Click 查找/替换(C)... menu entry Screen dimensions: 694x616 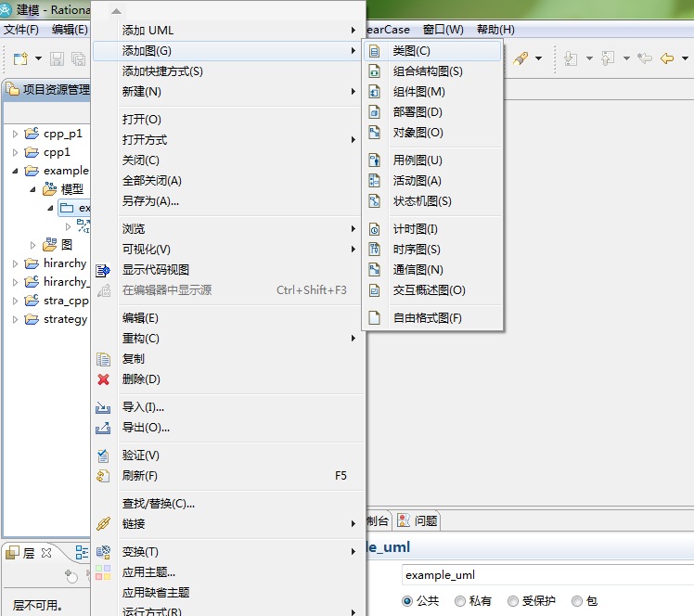coord(158,504)
